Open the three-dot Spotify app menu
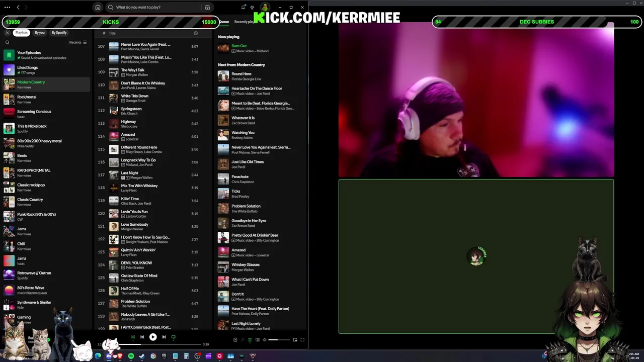The image size is (644, 362). click(7, 8)
